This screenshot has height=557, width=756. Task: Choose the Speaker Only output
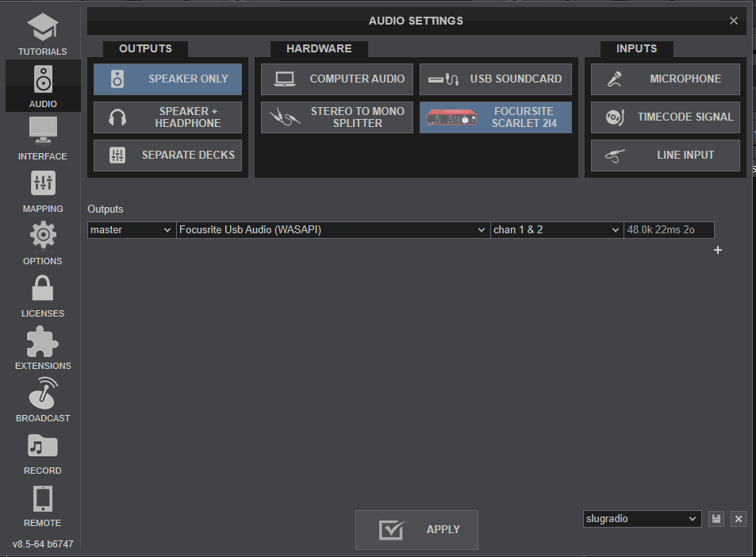(168, 79)
